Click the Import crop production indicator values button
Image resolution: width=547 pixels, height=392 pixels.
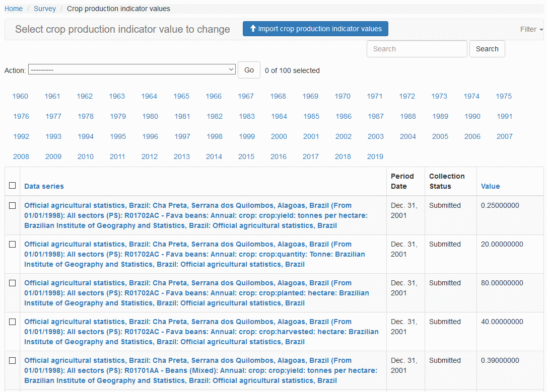[x=315, y=29]
